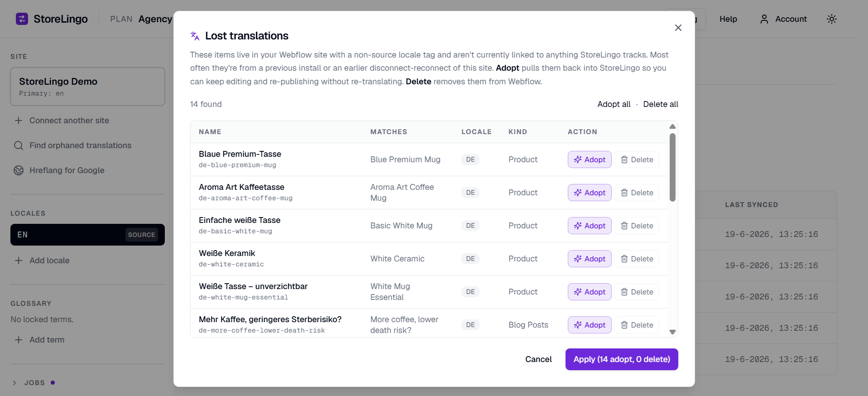The image size is (868, 396).
Task: Click Add locale
Action: [x=42, y=261]
